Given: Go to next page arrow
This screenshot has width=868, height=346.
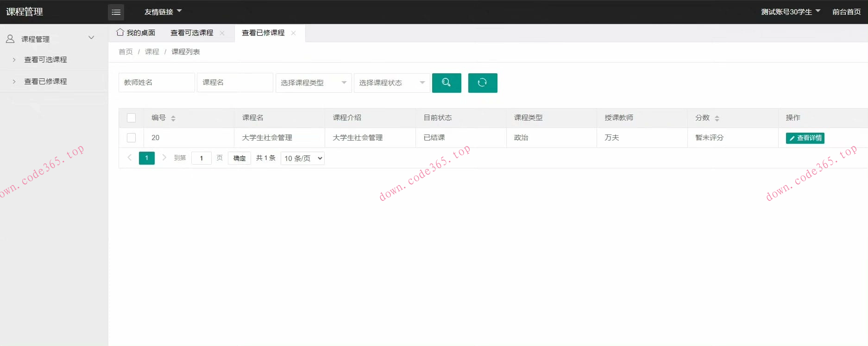Looking at the screenshot, I should [x=164, y=158].
